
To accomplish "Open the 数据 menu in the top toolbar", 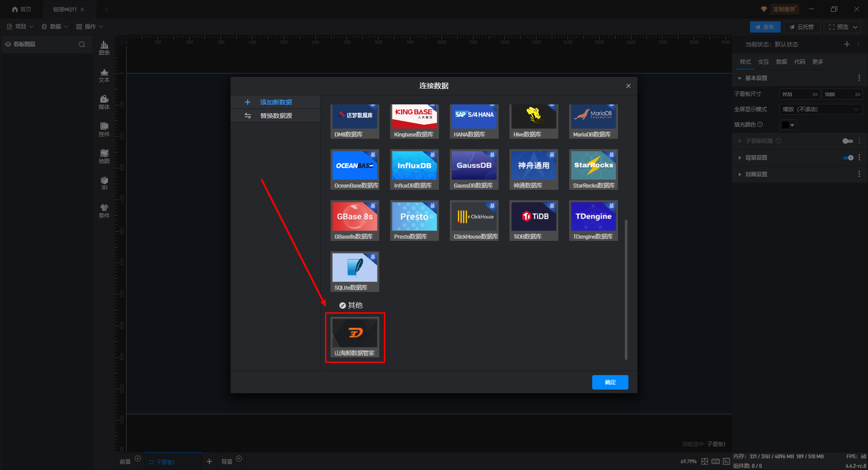I will tap(55, 27).
